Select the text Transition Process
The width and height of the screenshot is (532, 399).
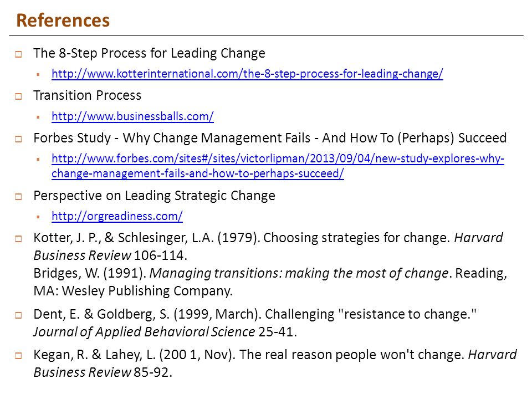pos(87,95)
